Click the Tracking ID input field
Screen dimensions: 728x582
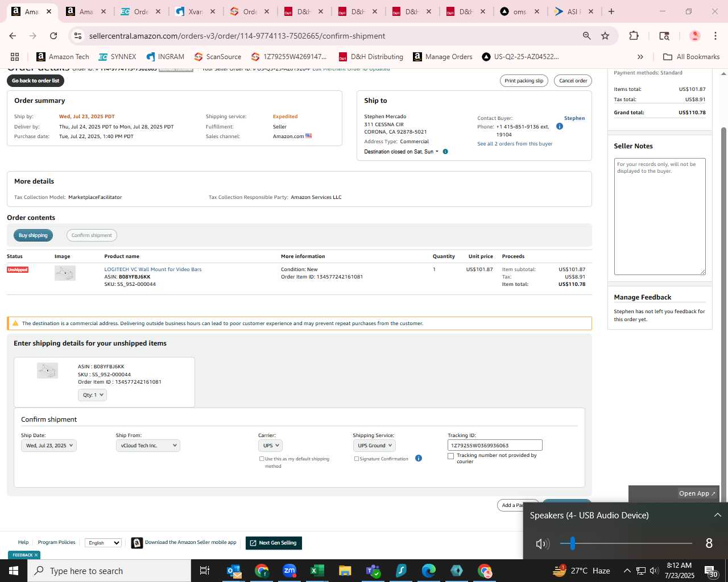click(495, 446)
